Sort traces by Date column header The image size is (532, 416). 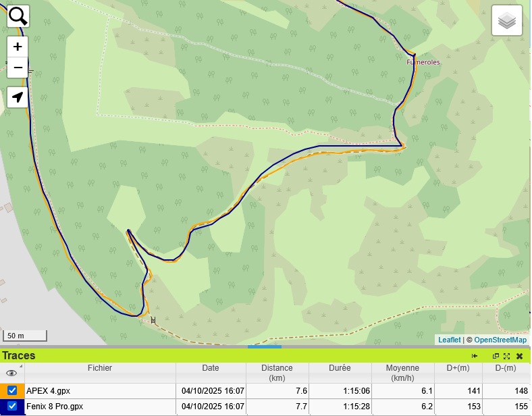[210, 368]
